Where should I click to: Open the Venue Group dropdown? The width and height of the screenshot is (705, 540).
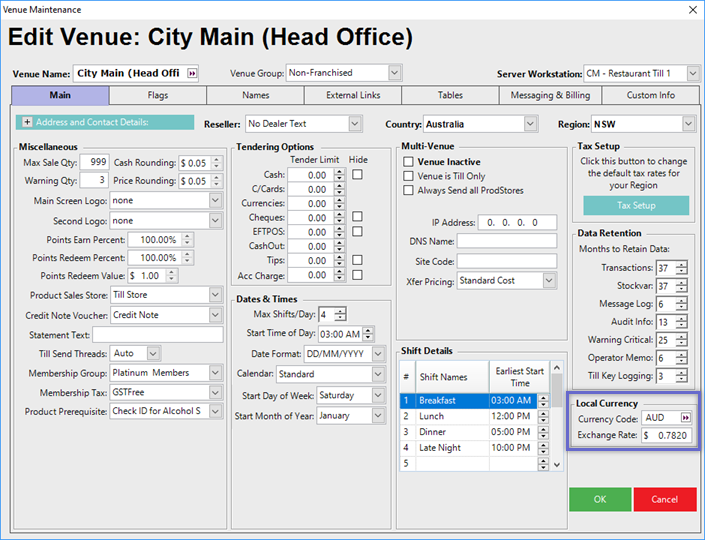(x=394, y=73)
